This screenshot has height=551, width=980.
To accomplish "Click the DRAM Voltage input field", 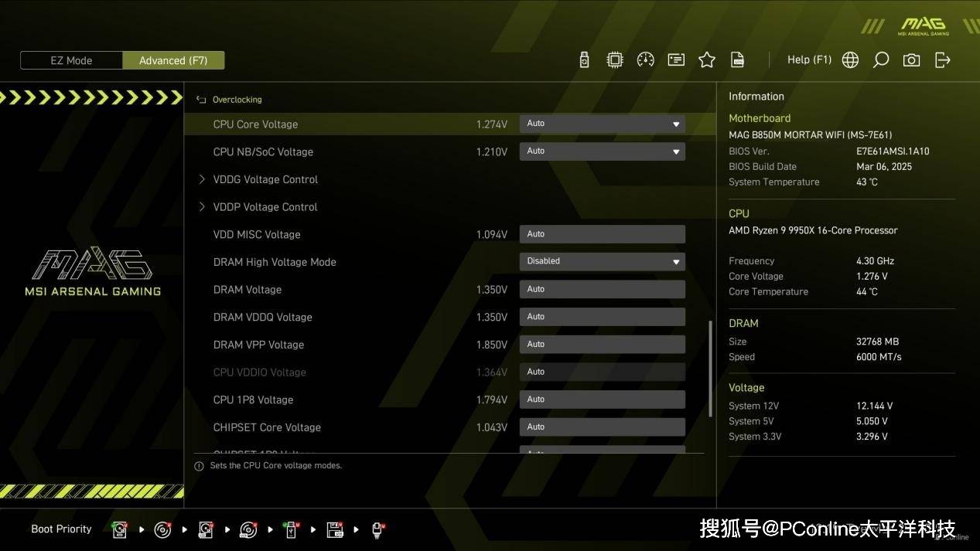I will (x=602, y=289).
